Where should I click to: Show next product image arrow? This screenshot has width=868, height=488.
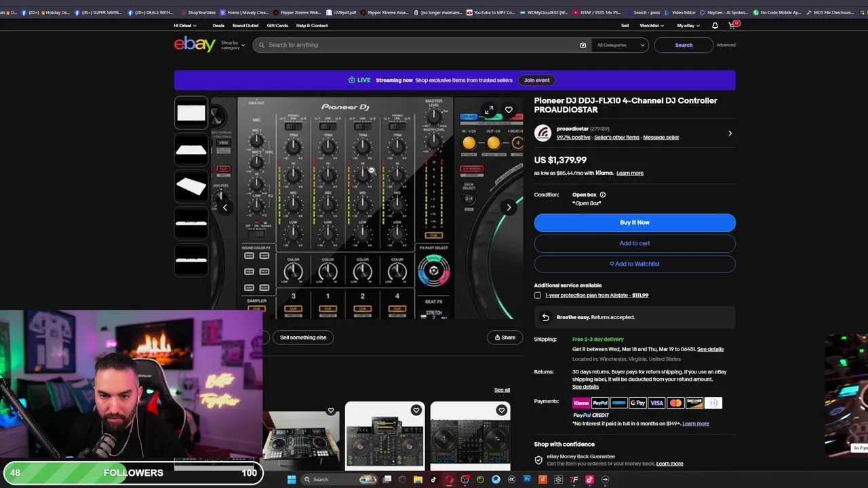coord(509,208)
